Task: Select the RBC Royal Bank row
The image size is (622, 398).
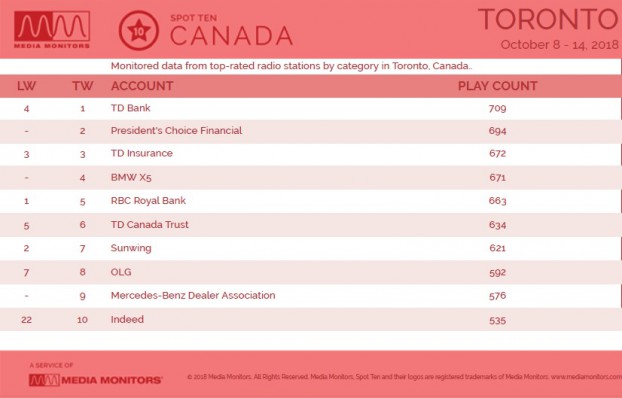Action: (x=311, y=201)
